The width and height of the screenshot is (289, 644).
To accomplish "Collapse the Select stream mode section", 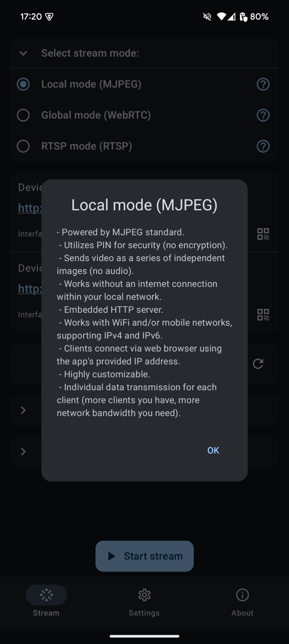I will tap(23, 53).
